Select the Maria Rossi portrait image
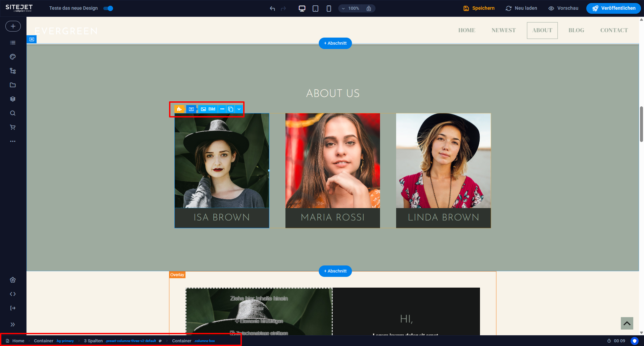 (333, 161)
